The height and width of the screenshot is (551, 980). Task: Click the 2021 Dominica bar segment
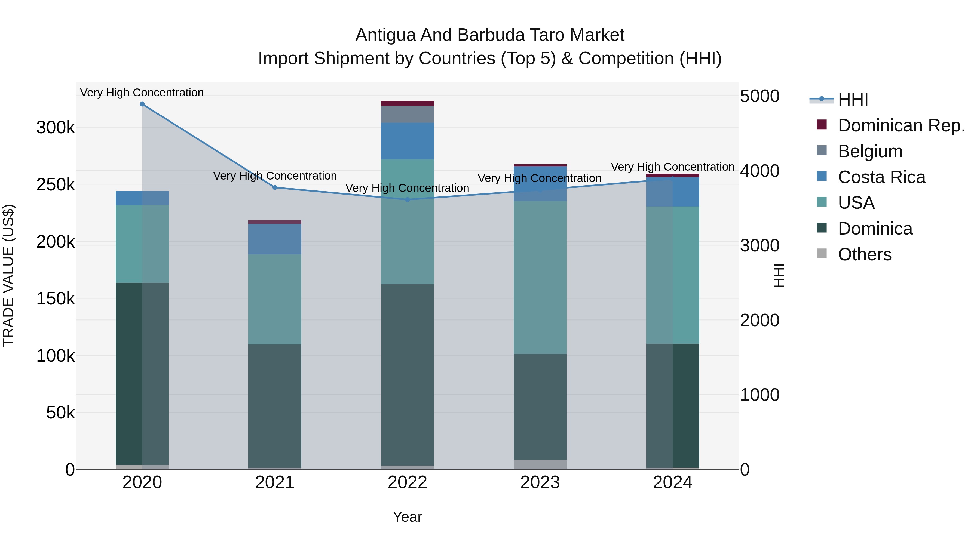tap(275, 406)
